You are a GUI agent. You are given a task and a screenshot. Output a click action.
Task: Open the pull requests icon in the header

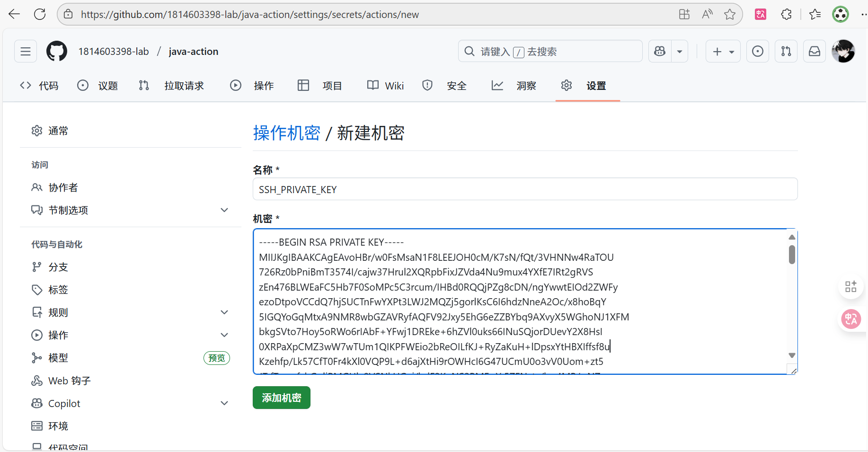(x=786, y=51)
